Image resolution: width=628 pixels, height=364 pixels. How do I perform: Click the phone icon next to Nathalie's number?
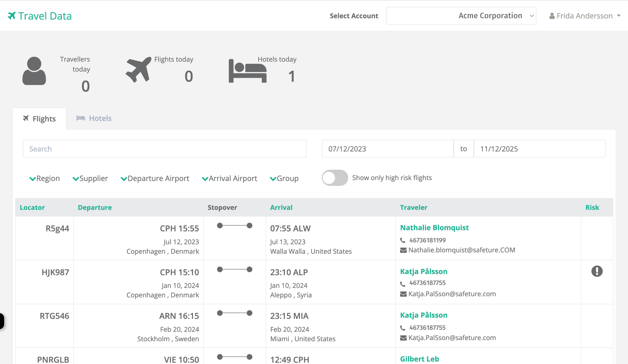[403, 240]
